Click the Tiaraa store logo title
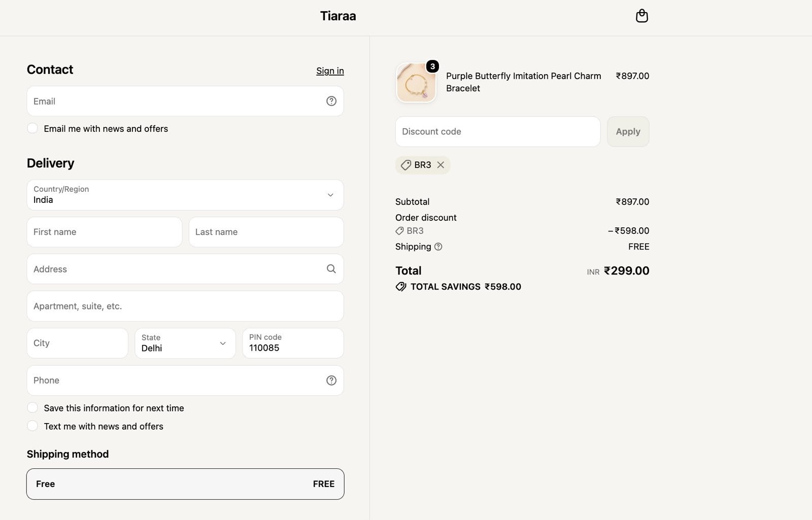The image size is (812, 520). pyautogui.click(x=338, y=16)
